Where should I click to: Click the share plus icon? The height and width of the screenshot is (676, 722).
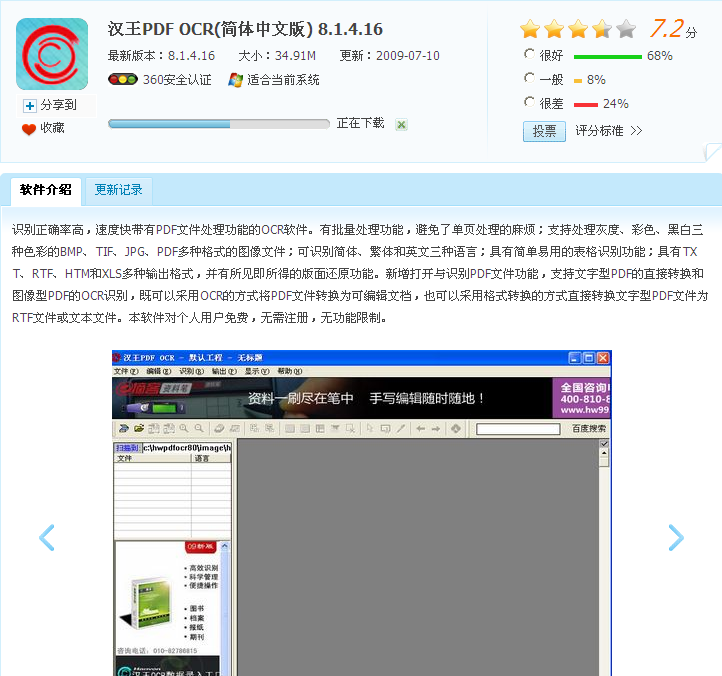pyautogui.click(x=30, y=105)
